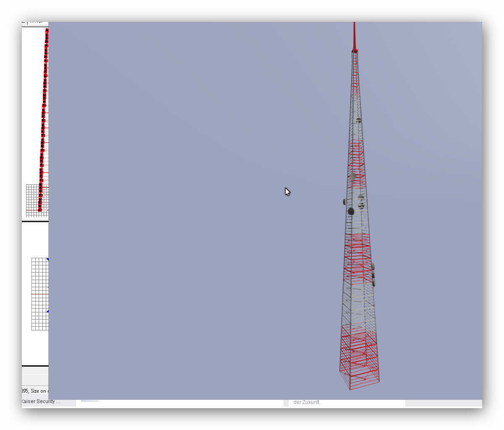
Task: Select the topmost drum antenna on tower's right side
Action: (373, 267)
